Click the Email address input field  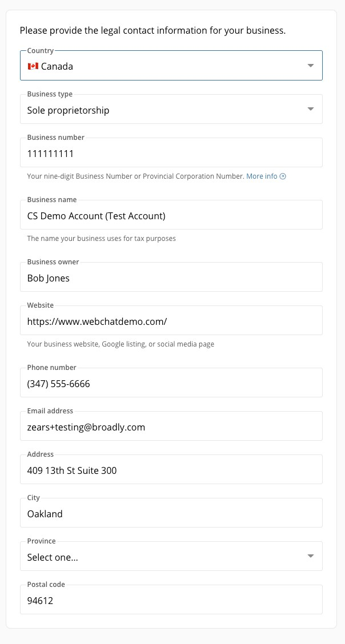pos(171,426)
